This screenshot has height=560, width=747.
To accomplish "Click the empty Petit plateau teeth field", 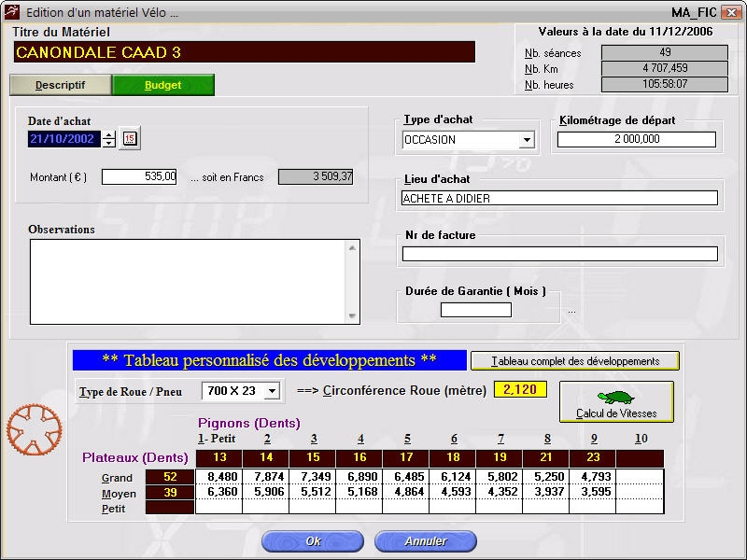I will [170, 508].
